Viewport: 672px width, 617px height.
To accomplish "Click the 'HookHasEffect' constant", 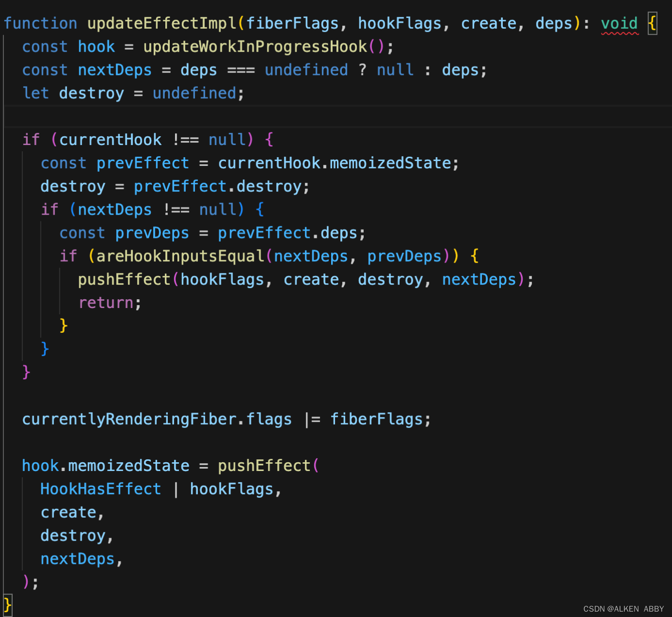I will tap(101, 489).
